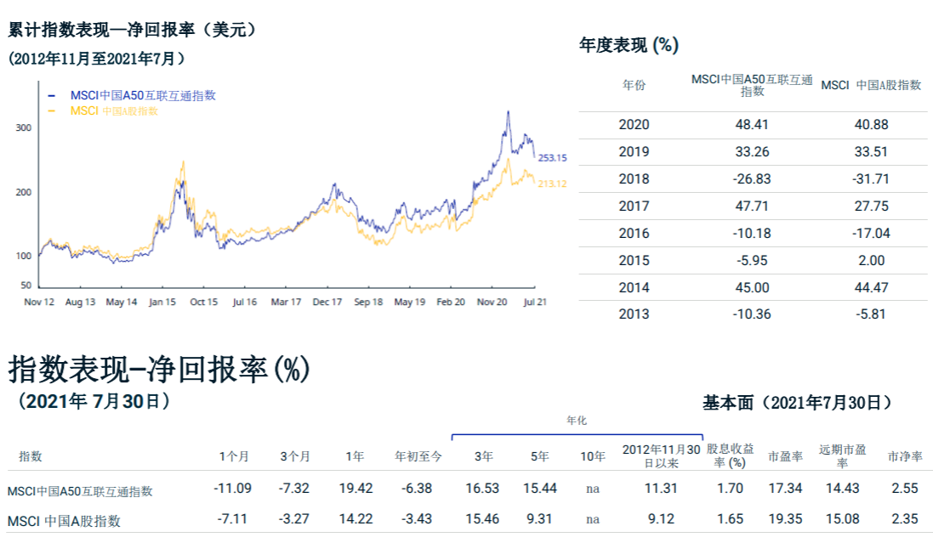Click the value 45.00 for 2014

752,288
